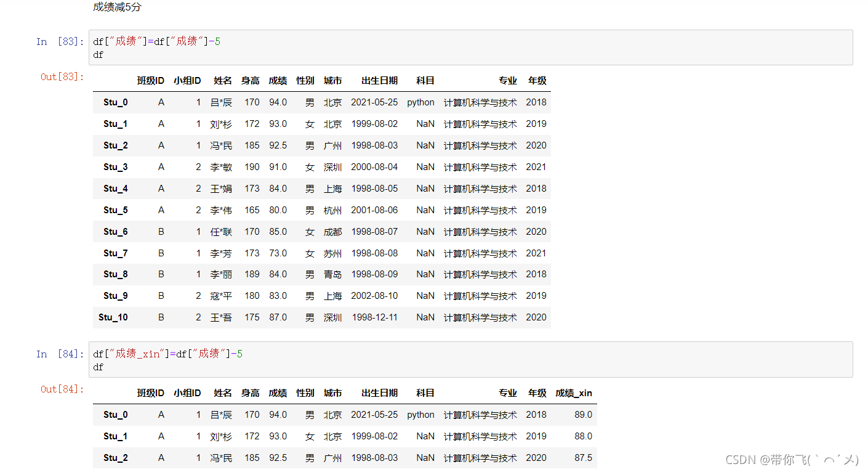The height and width of the screenshot is (472, 868).
Task: Click 科目 header in Out[83] table
Action: [425, 81]
